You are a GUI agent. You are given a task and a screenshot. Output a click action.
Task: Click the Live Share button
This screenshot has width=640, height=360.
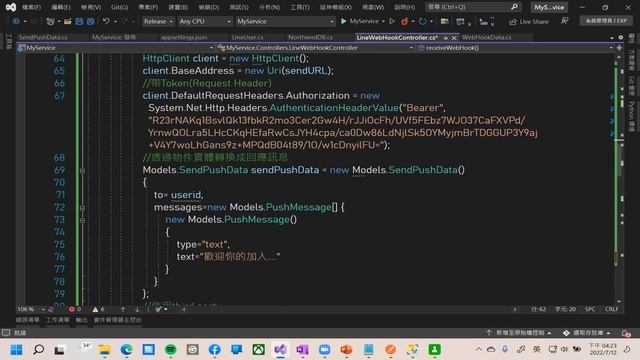pos(529,21)
